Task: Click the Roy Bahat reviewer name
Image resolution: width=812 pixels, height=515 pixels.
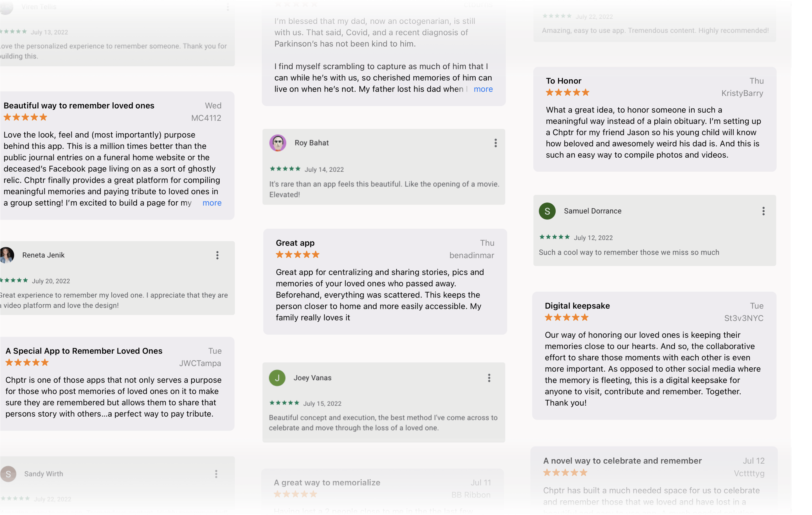Action: tap(311, 143)
